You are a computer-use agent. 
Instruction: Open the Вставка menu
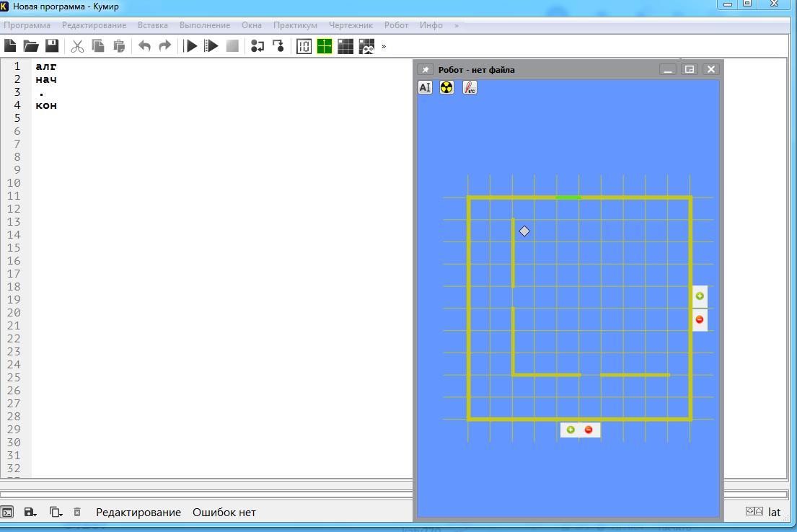[152, 25]
